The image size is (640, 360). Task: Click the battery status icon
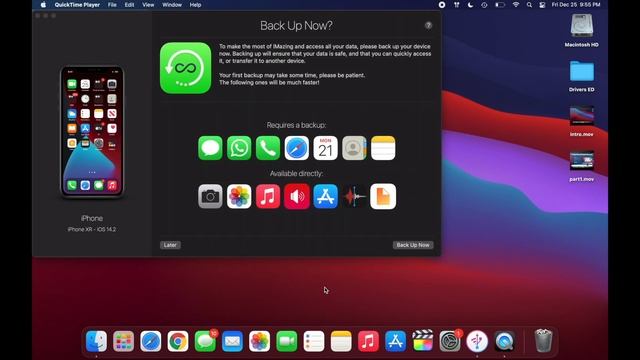[x=500, y=5]
